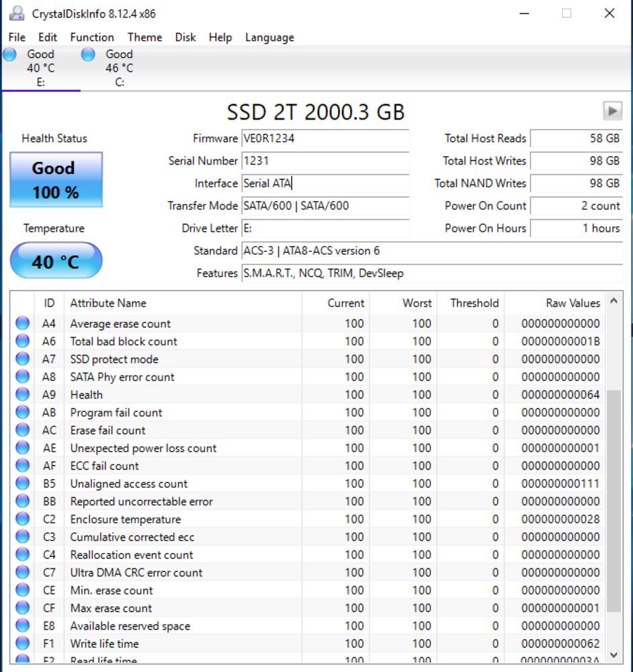Screen dimensions: 633x672
Task: Click the Transfer Mode field
Action: click(x=325, y=206)
